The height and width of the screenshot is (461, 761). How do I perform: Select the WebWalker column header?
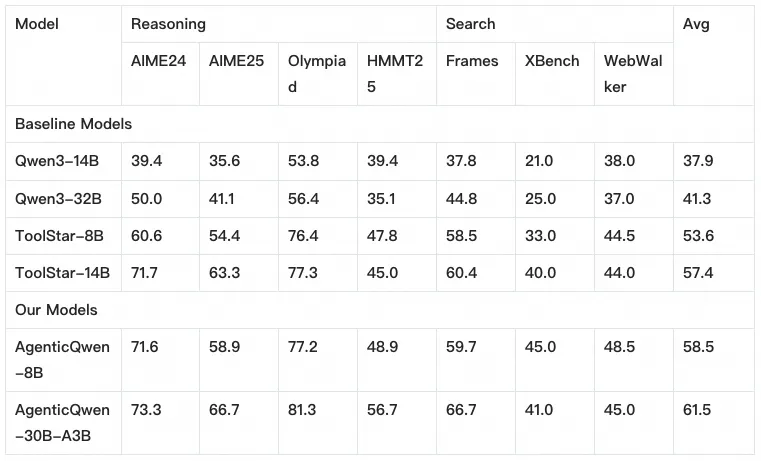coord(633,73)
